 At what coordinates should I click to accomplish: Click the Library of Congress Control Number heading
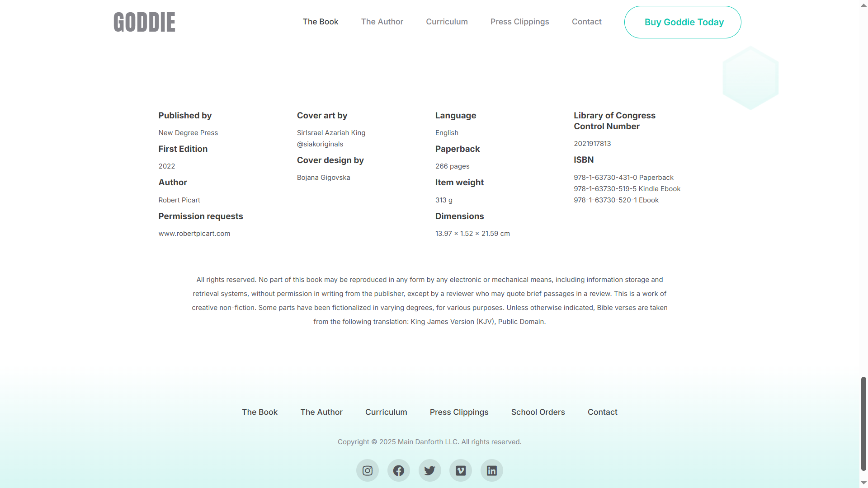click(615, 121)
